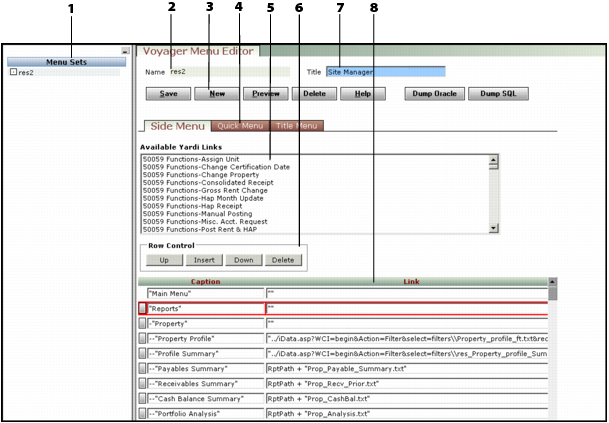Click the row selector beside "Reports"
Image resolution: width=609 pixels, height=423 pixels.
click(142, 309)
